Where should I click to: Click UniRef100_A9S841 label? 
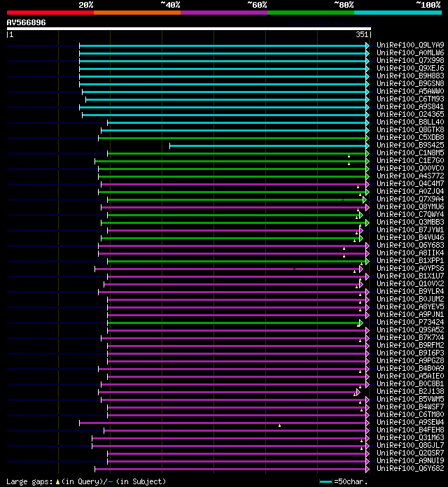pos(410,106)
